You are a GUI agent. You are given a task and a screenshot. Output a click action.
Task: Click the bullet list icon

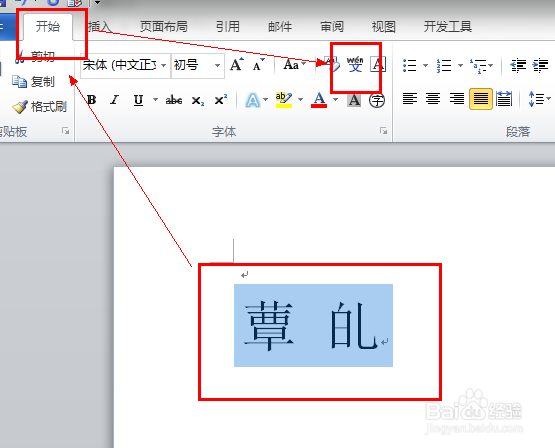point(410,65)
